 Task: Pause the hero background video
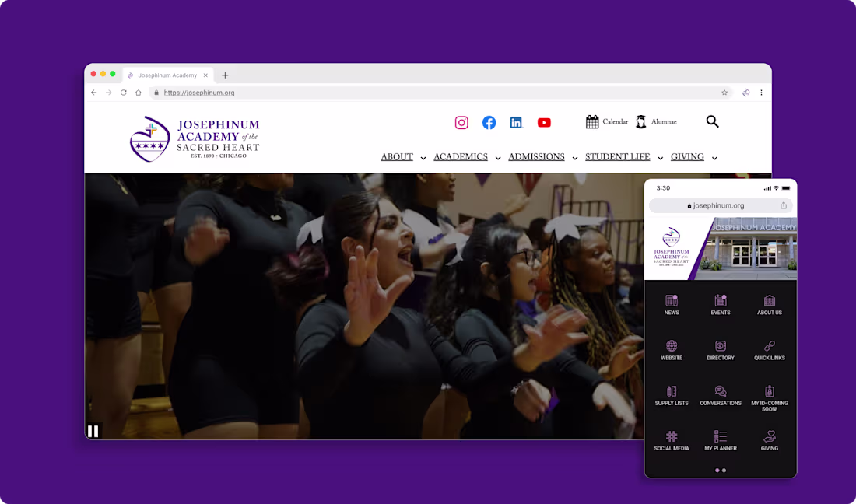click(93, 432)
